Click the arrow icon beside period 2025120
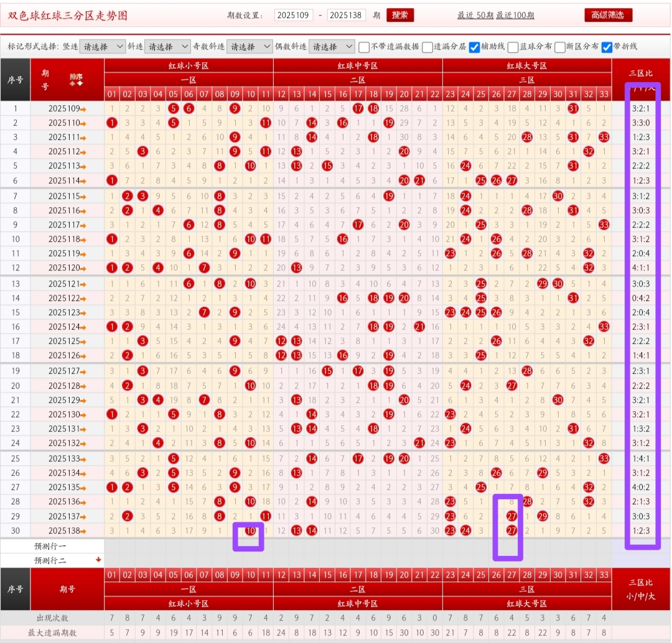The width and height of the screenshot is (672, 643). point(83,268)
